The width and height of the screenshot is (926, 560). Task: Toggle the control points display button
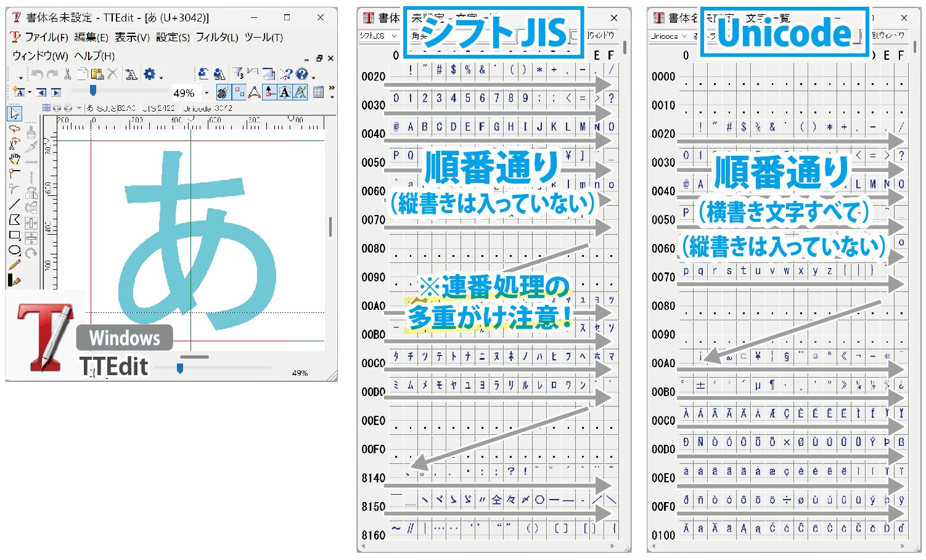point(239,92)
